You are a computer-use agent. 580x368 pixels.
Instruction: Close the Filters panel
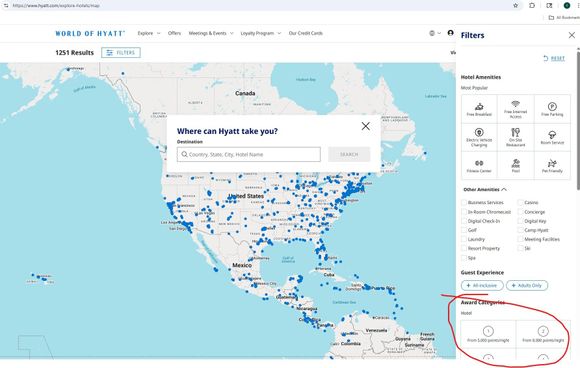pyautogui.click(x=571, y=35)
